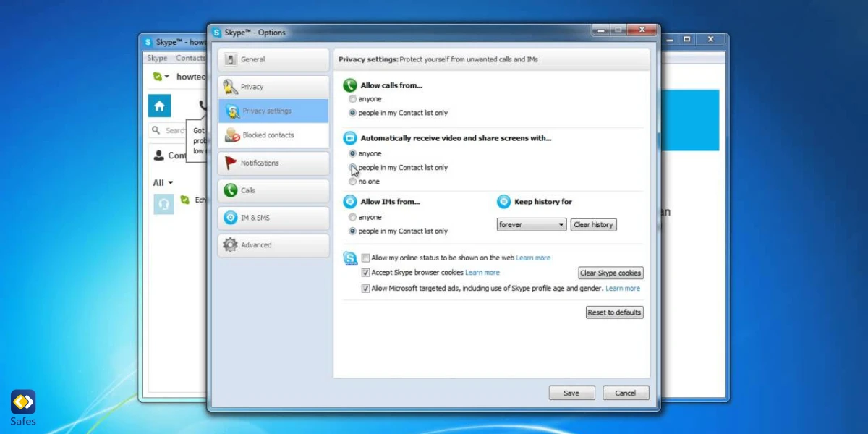
Task: Allow calls from Contact list only
Action: point(352,113)
